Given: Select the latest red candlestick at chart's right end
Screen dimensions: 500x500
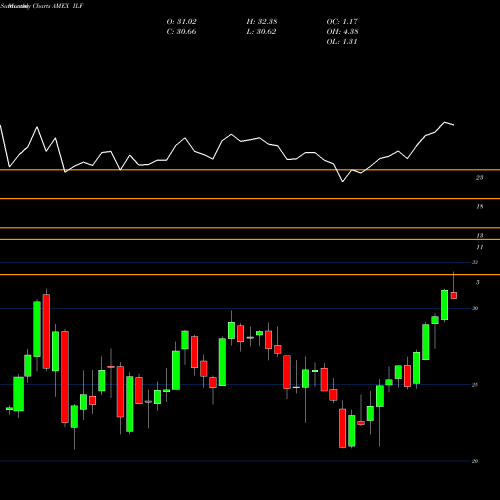Looking at the screenshot, I should point(454,295).
